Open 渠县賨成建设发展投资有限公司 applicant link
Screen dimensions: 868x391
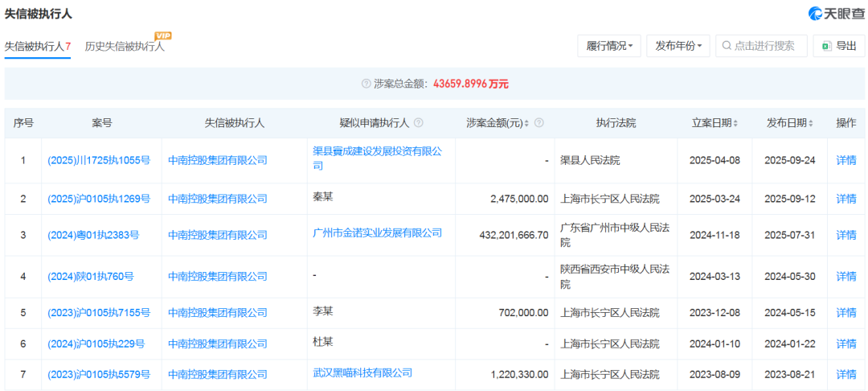[378, 158]
